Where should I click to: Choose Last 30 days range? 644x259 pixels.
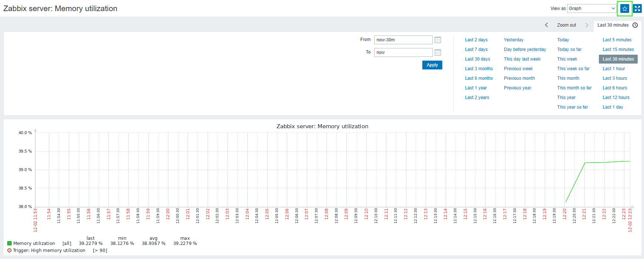[477, 59]
